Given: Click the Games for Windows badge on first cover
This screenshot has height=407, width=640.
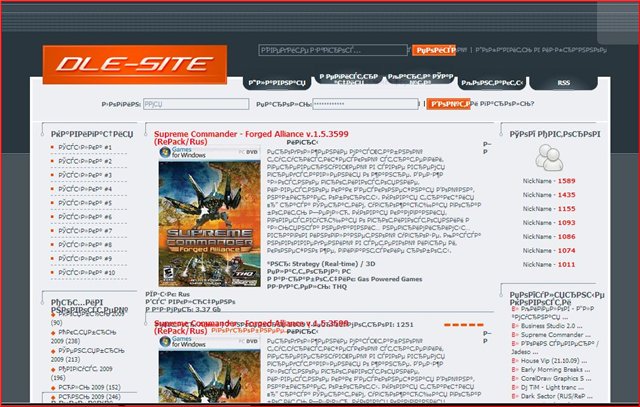Looking at the screenshot, I should coord(183,153).
